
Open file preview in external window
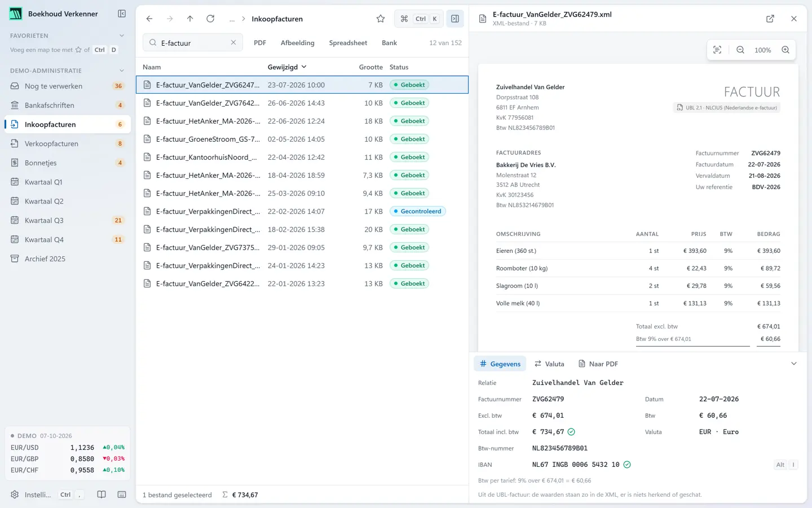point(770,19)
